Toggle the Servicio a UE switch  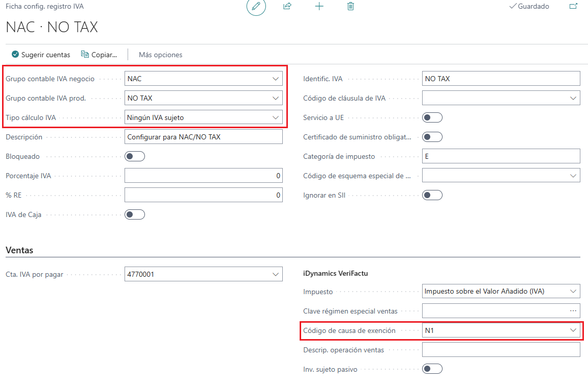pyautogui.click(x=432, y=118)
